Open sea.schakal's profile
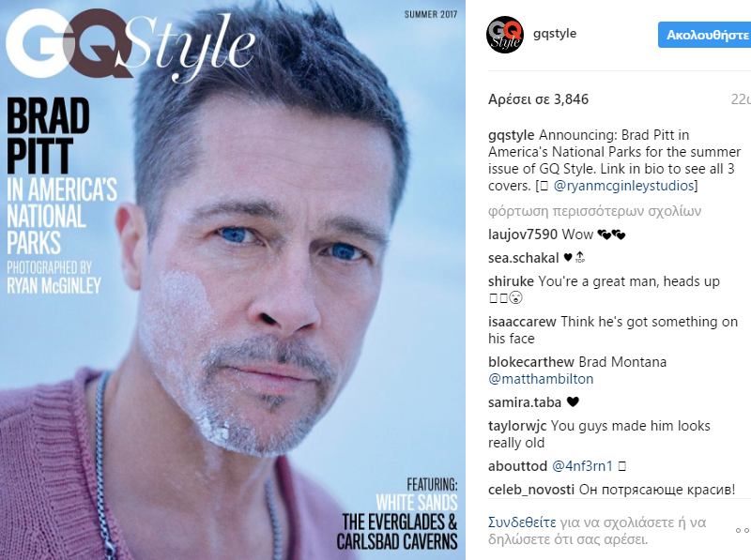The image size is (751, 560). pyautogui.click(x=524, y=258)
